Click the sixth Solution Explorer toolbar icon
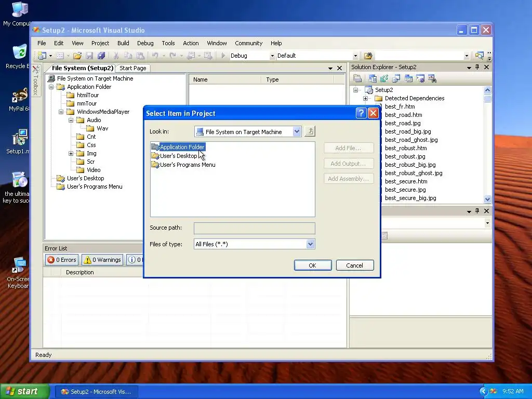532x399 pixels. (420, 79)
